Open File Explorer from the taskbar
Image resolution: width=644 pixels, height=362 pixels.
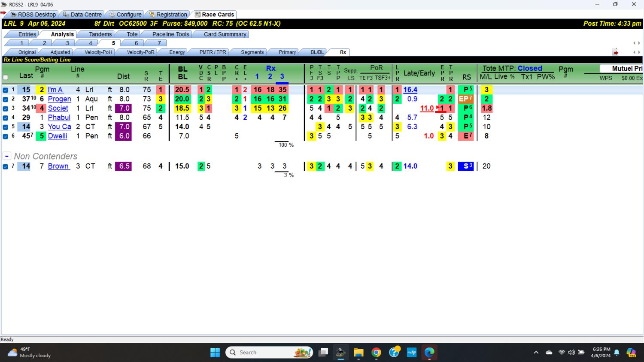coord(358,353)
